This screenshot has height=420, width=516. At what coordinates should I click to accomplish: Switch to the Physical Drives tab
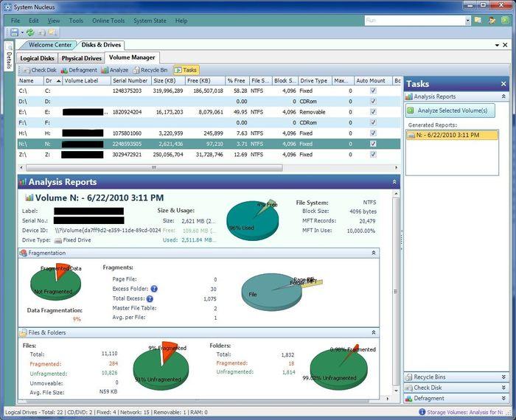81,58
